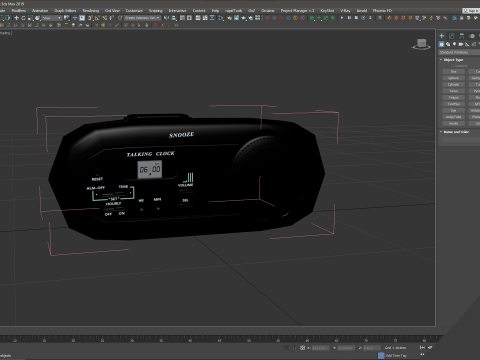This screenshot has width=480, height=360.
Task: Toggle the AutoGrid checkbox
Action: click(x=452, y=66)
